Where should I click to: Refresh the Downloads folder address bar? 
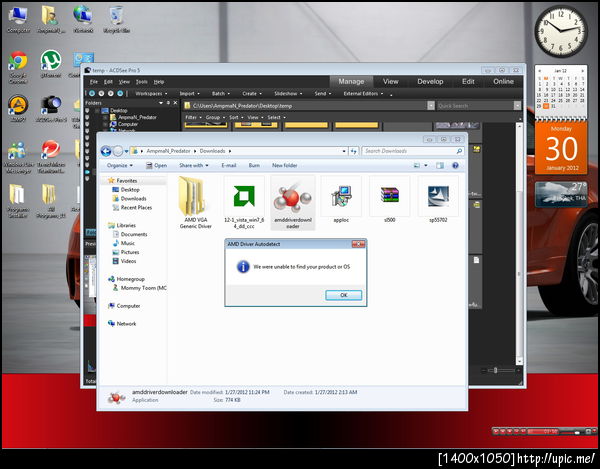pos(353,151)
